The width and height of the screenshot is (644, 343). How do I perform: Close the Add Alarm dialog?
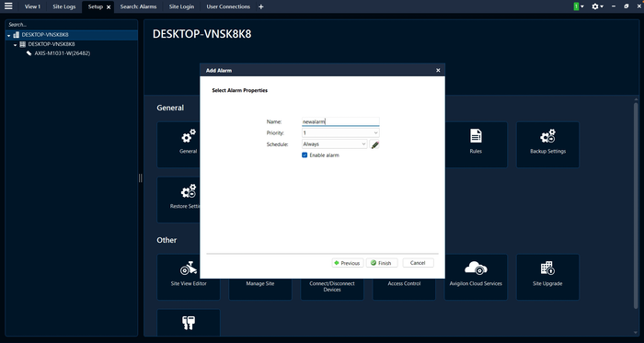(x=438, y=71)
